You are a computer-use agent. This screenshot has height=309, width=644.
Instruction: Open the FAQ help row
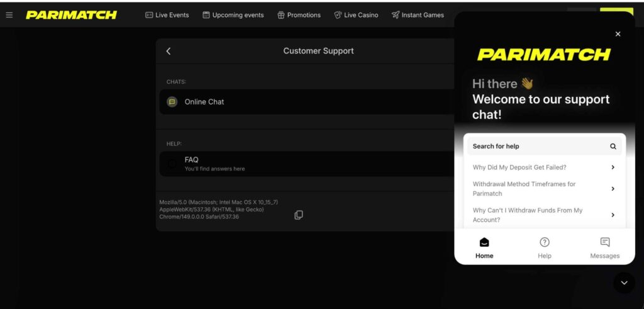307,164
